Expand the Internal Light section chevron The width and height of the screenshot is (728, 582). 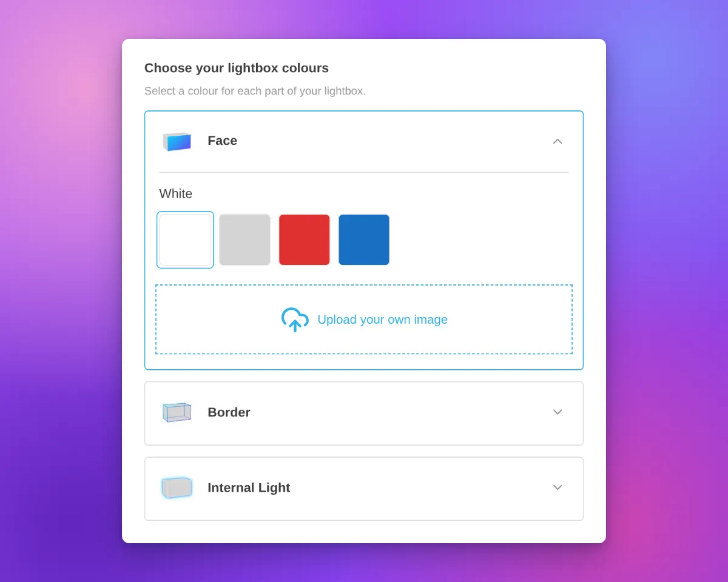558,487
